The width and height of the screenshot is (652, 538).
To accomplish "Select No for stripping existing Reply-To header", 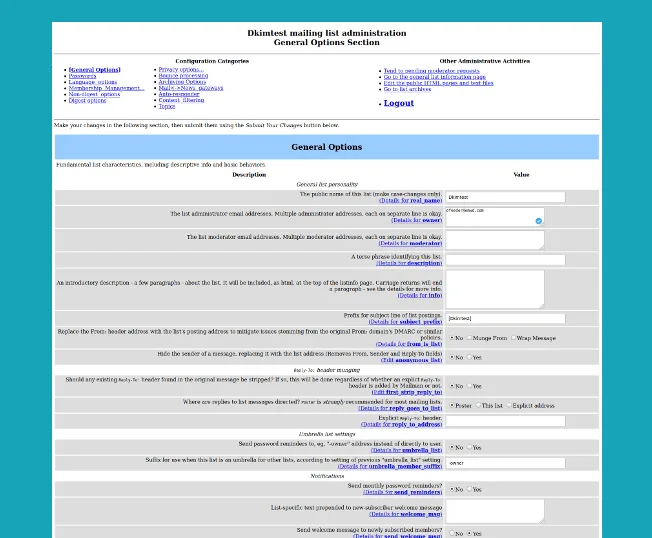I will pos(452,385).
